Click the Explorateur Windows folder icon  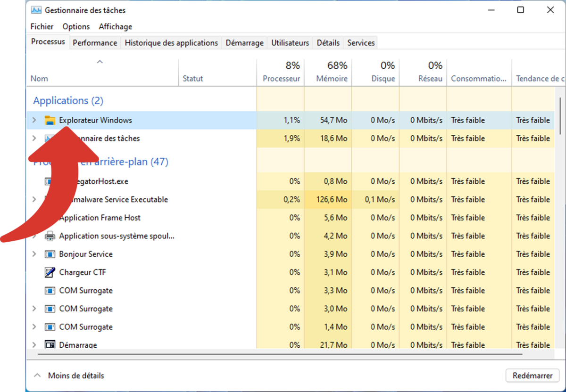(50, 120)
